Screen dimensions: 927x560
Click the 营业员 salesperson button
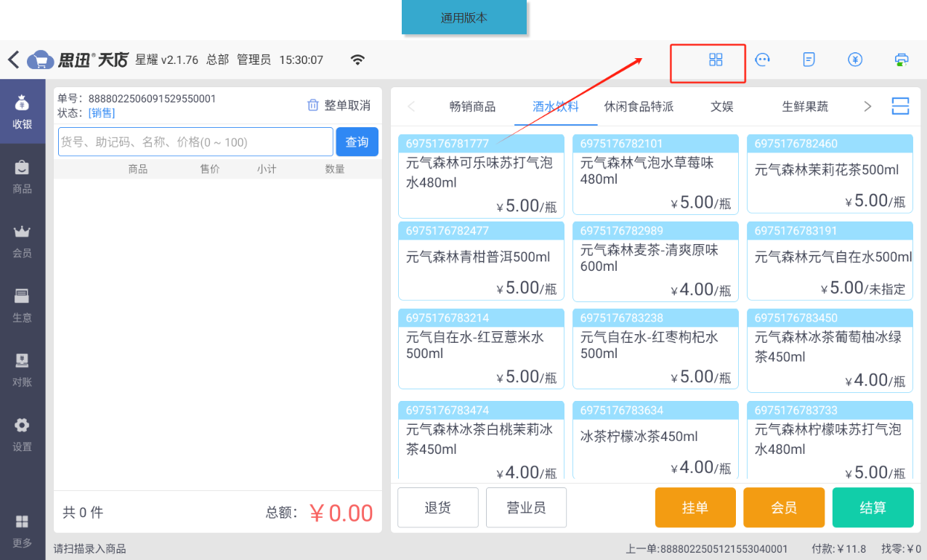pyautogui.click(x=526, y=507)
